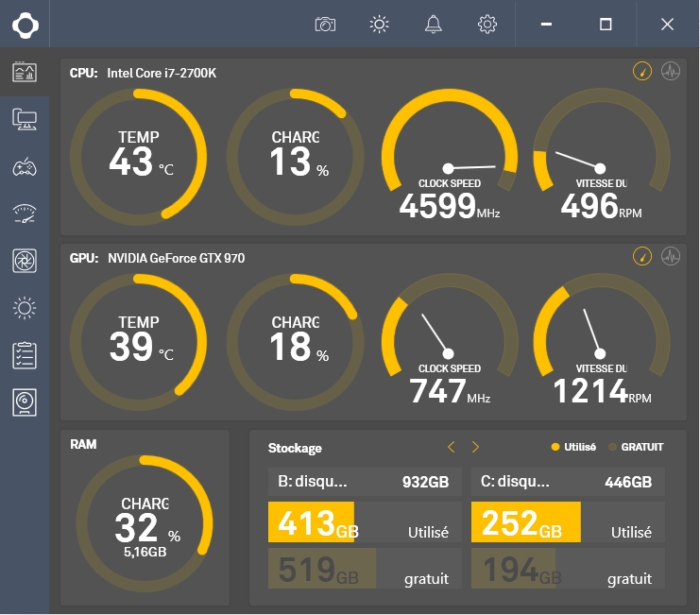Switch the CPU panel to graph view
This screenshot has width=700, height=615.
pos(671,72)
